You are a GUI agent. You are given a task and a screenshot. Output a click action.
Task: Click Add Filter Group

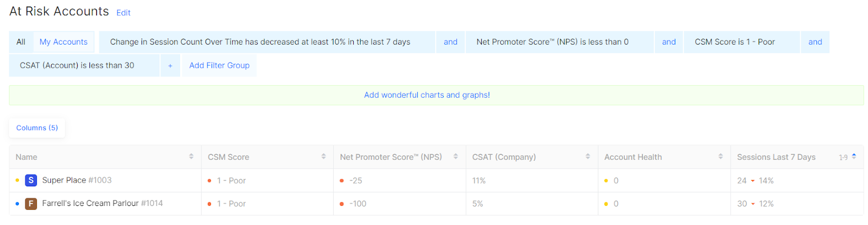tap(219, 65)
